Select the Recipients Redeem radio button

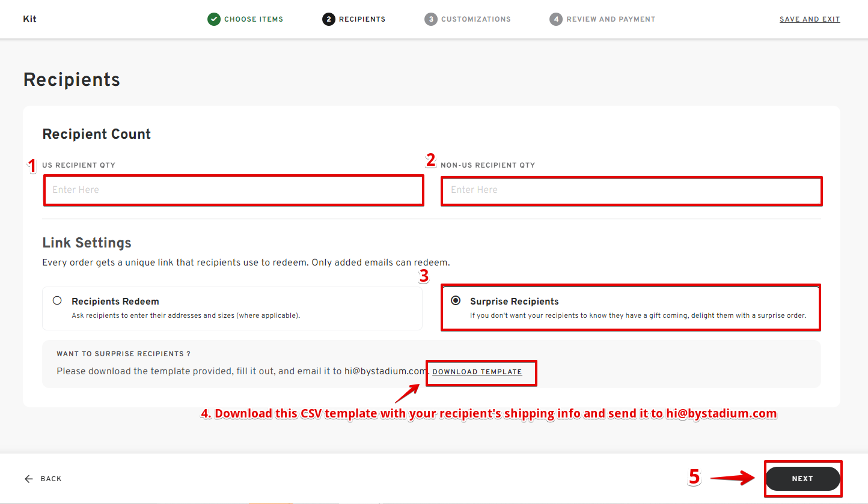pos(58,300)
